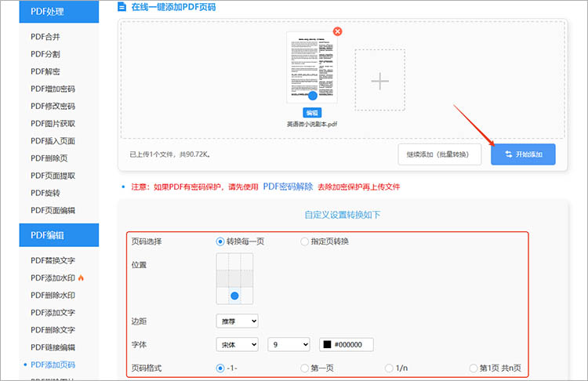
Task: Click the 编辑 button under thumbnail
Action: click(x=312, y=113)
